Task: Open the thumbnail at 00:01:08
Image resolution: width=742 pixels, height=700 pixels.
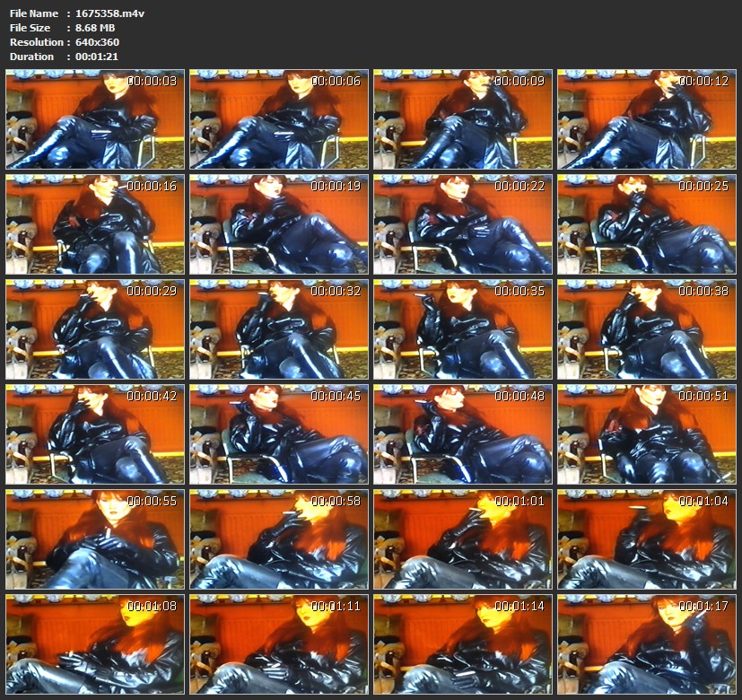Action: tap(95, 643)
